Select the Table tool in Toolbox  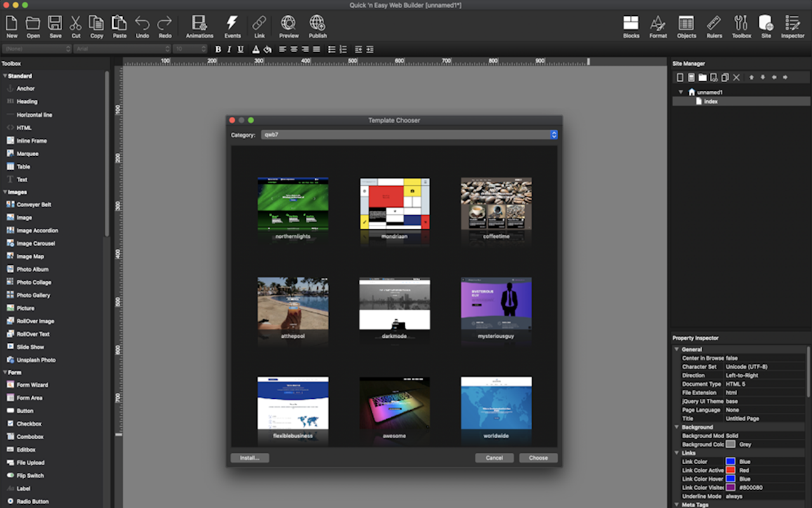pyautogui.click(x=18, y=166)
